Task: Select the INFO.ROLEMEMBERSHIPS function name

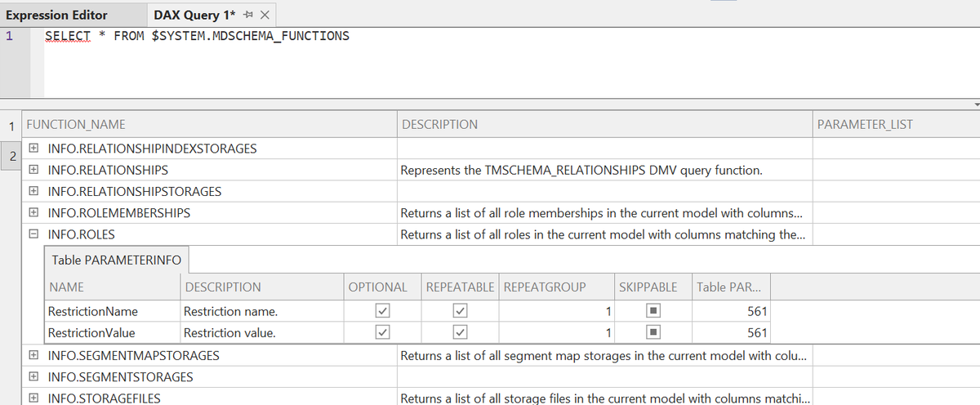Action: click(x=119, y=212)
